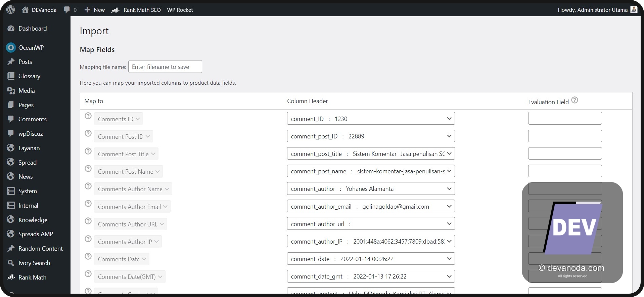Click the Rank Math SEO chart icon
Viewport: 644px width, 297px height.
(116, 10)
